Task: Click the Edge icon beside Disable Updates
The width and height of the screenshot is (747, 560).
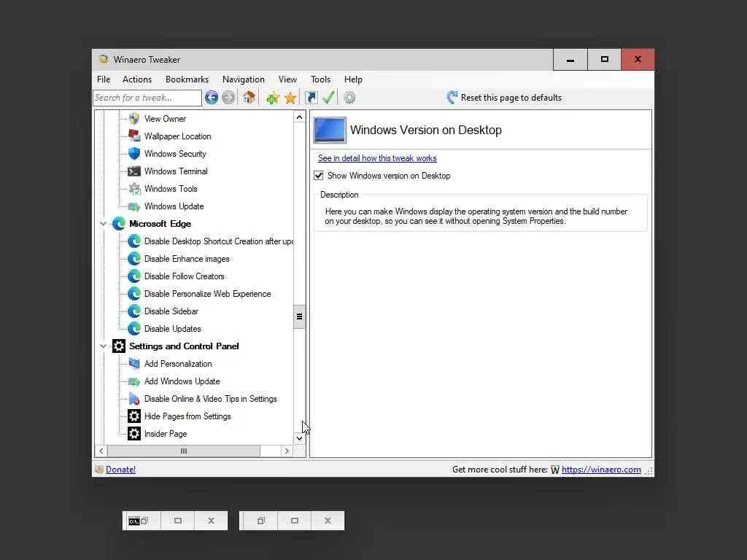Action: pos(134,329)
